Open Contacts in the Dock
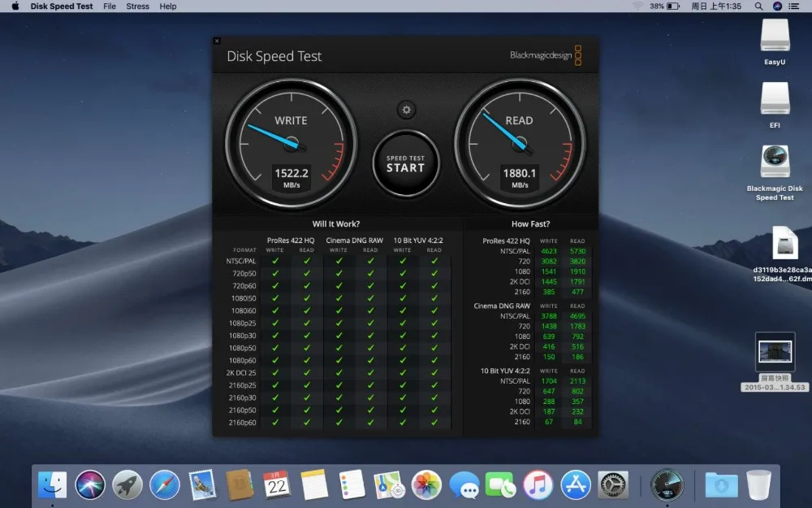Image resolution: width=812 pixels, height=508 pixels. coord(240,486)
